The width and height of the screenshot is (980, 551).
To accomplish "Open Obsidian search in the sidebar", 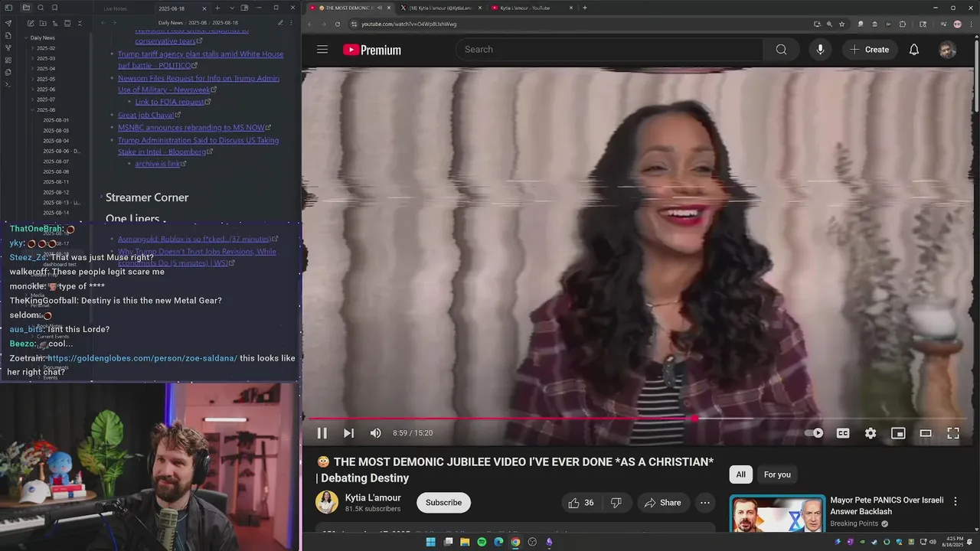I will coord(41,8).
